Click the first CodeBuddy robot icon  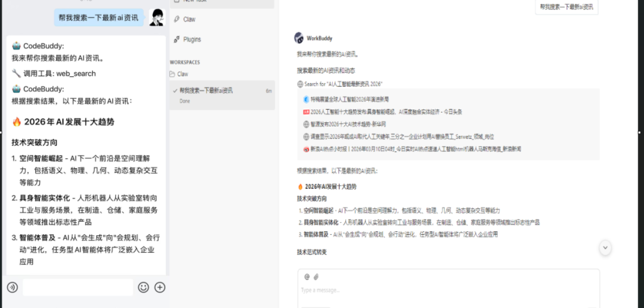tap(17, 46)
